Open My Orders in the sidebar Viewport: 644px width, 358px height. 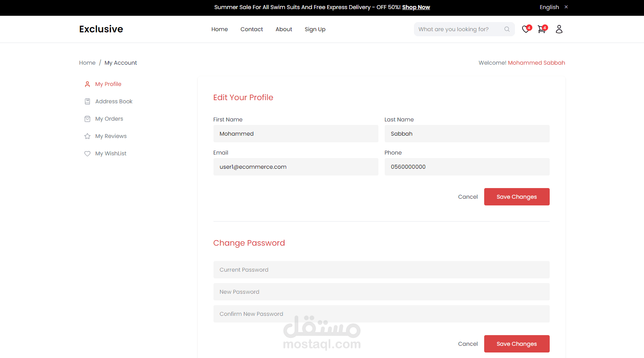point(109,119)
